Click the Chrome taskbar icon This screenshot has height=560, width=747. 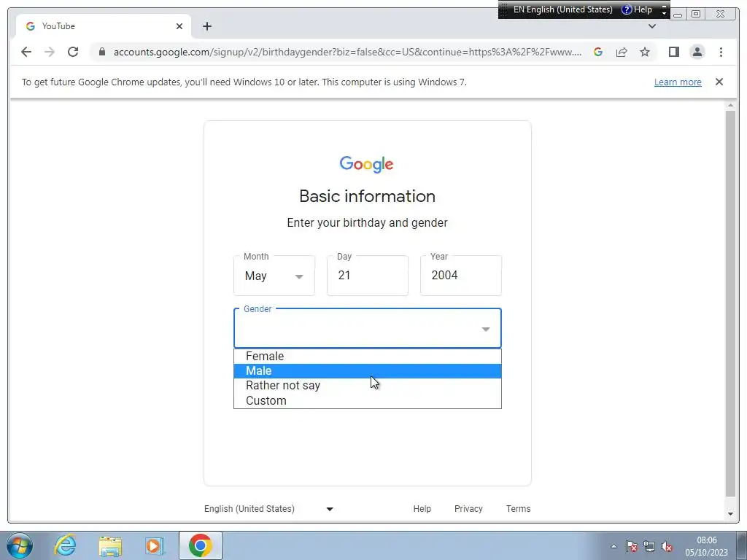[x=201, y=545]
